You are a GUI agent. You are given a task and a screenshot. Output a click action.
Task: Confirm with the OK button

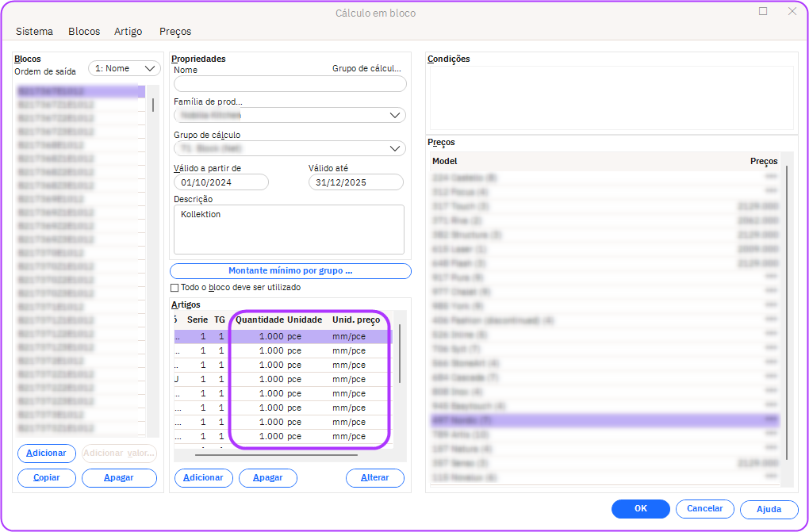640,509
